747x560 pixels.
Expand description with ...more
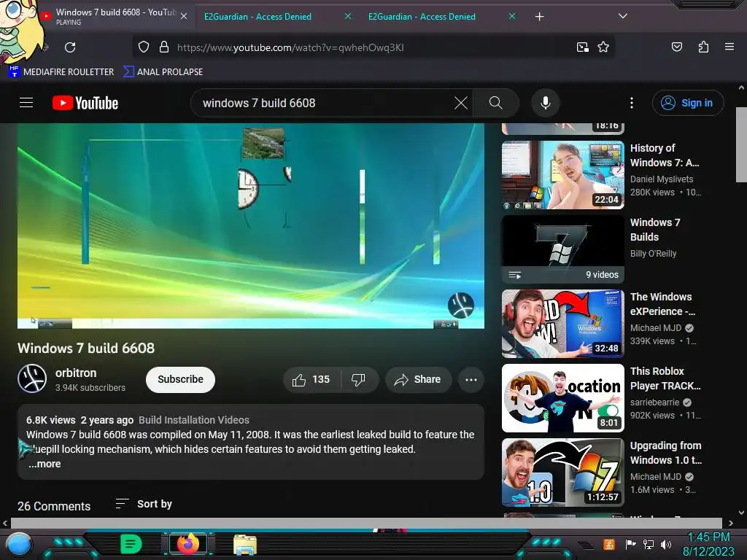pos(44,464)
